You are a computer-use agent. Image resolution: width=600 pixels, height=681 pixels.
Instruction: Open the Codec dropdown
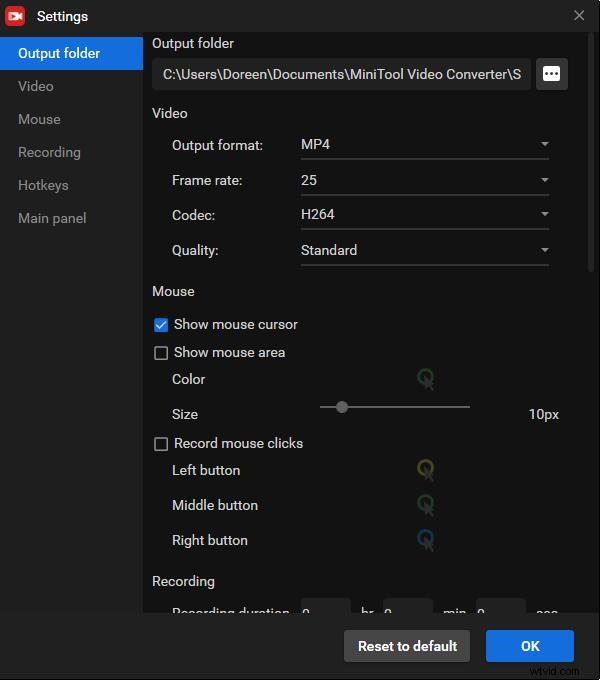pos(424,215)
